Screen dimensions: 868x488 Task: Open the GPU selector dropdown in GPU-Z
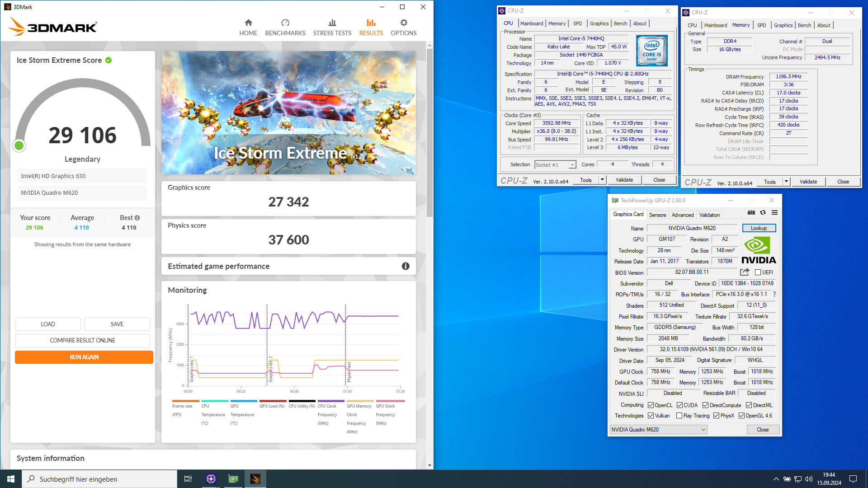point(658,430)
